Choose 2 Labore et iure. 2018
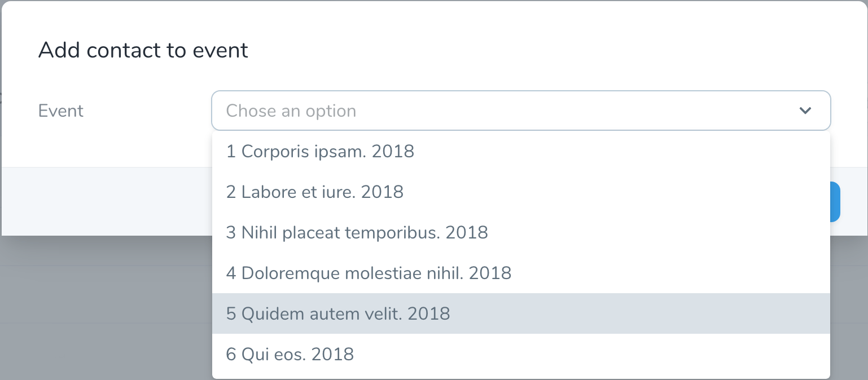 pyautogui.click(x=521, y=192)
